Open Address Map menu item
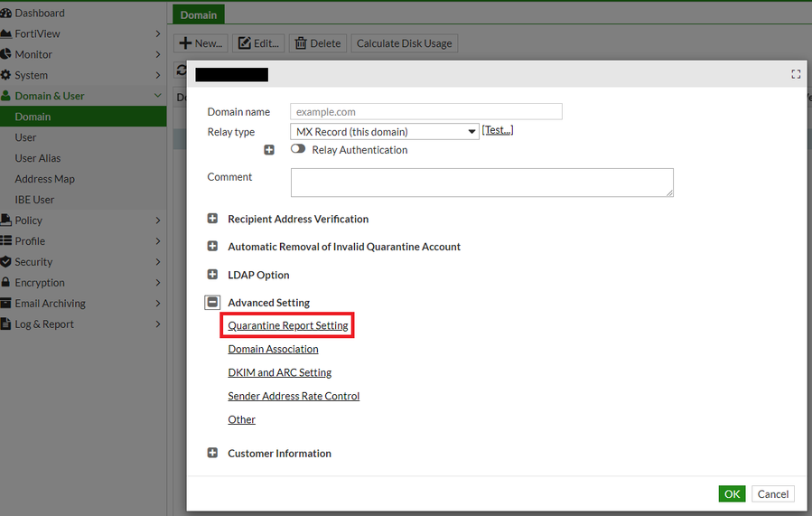The height and width of the screenshot is (516, 812). click(45, 179)
